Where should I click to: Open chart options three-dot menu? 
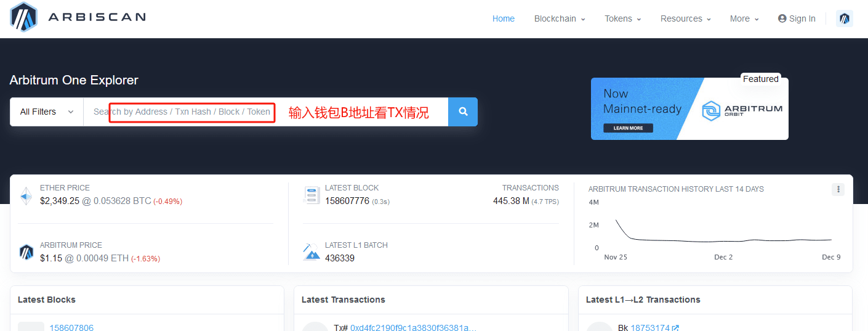tap(838, 189)
